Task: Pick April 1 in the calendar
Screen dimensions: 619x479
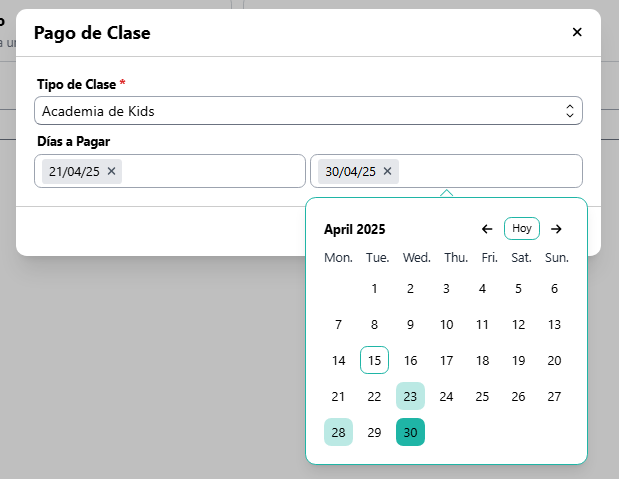Action: 374,289
